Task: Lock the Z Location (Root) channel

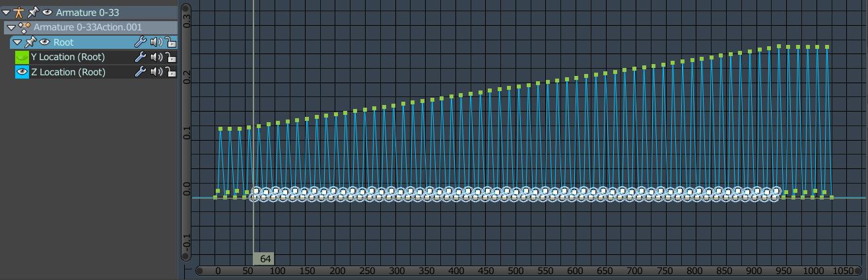Action: click(x=170, y=72)
